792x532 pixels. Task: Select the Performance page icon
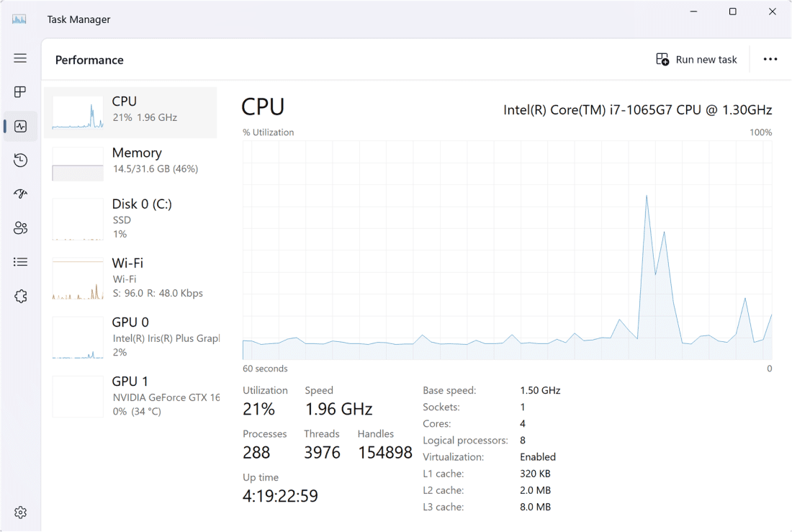click(x=20, y=126)
